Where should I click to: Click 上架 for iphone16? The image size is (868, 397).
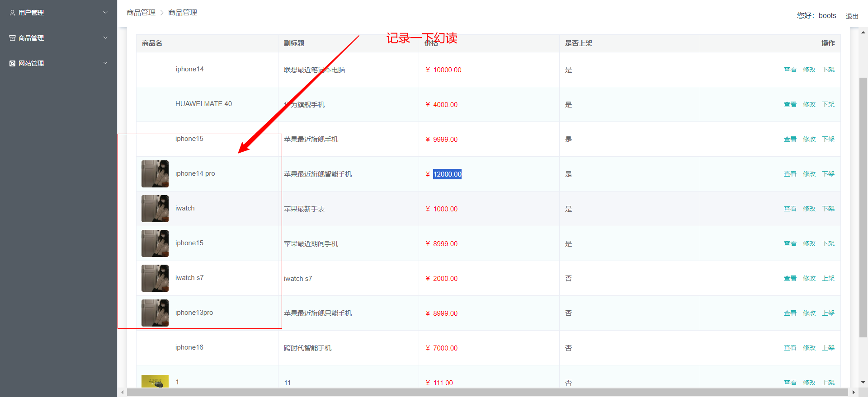pos(828,348)
